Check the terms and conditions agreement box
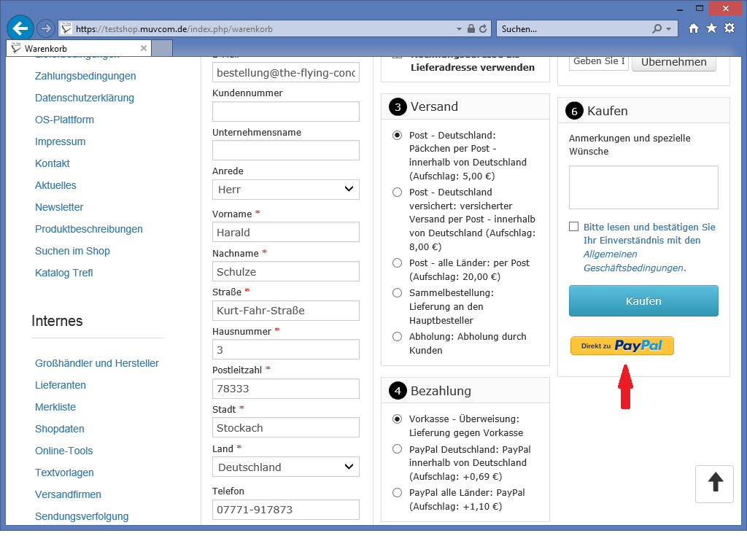 click(574, 227)
